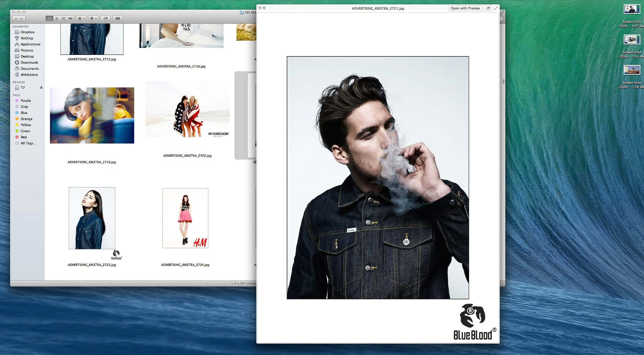
Task: Select the McGregor flag photo thumbnail
Action: (188, 110)
